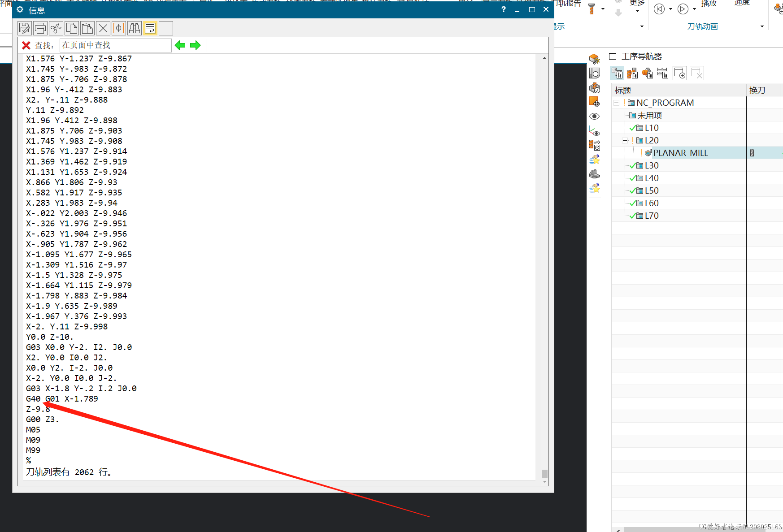The width and height of the screenshot is (783, 532).
Task: Click the Paste clipboard icon
Action: (87, 28)
